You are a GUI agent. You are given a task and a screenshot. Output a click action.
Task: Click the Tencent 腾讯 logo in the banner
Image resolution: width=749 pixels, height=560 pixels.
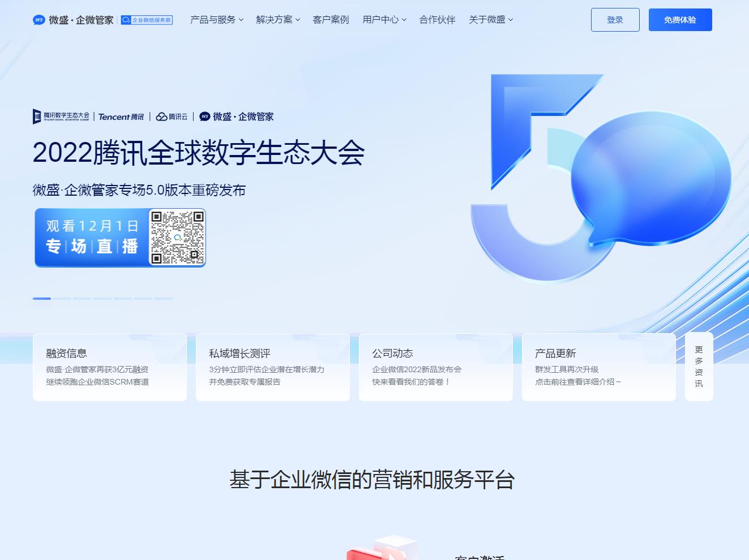[120, 117]
